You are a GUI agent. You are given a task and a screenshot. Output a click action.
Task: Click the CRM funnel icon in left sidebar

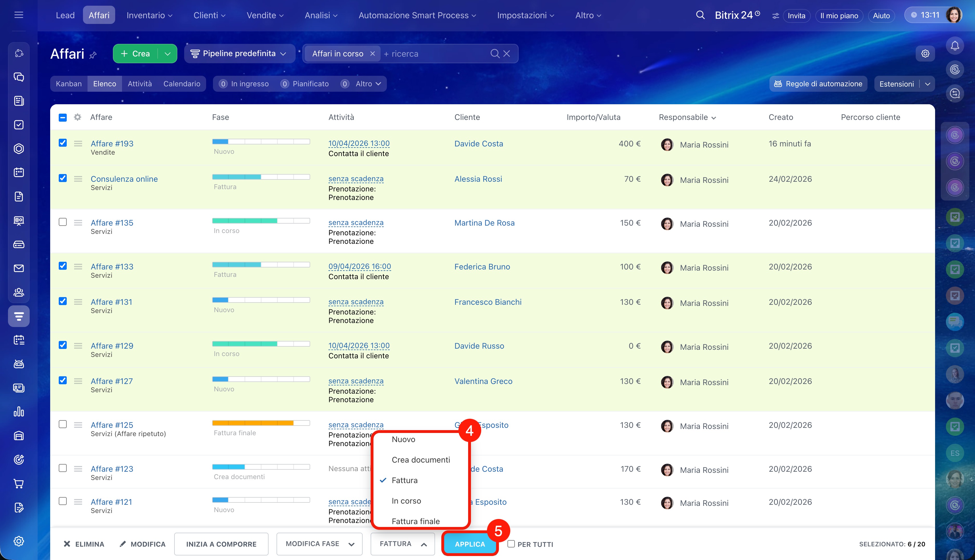tap(19, 316)
